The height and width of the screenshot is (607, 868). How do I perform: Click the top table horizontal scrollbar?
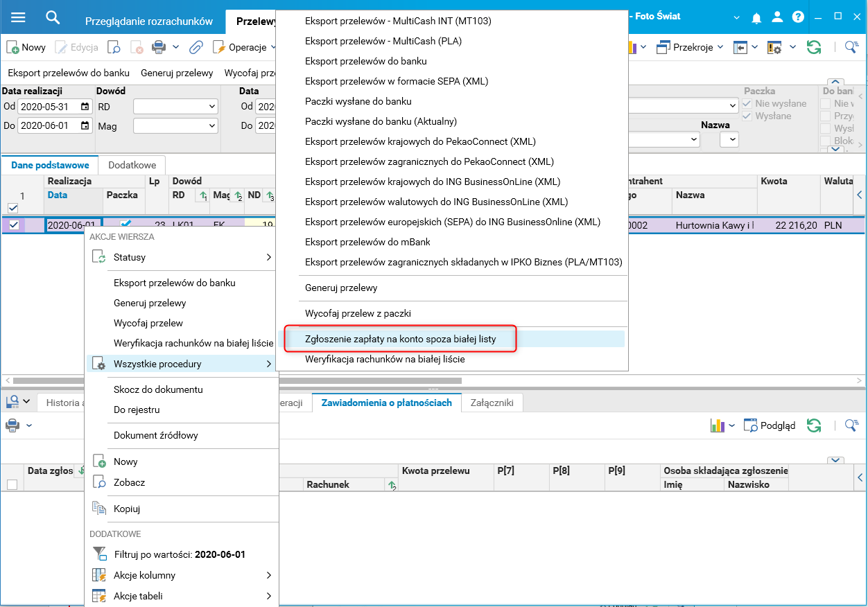pyautogui.click(x=237, y=380)
